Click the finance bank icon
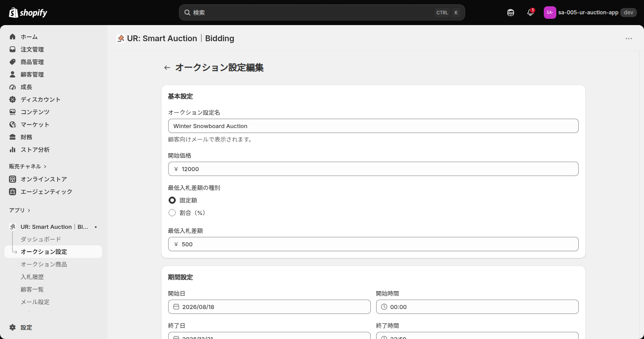The height and width of the screenshot is (339, 644). [x=13, y=137]
